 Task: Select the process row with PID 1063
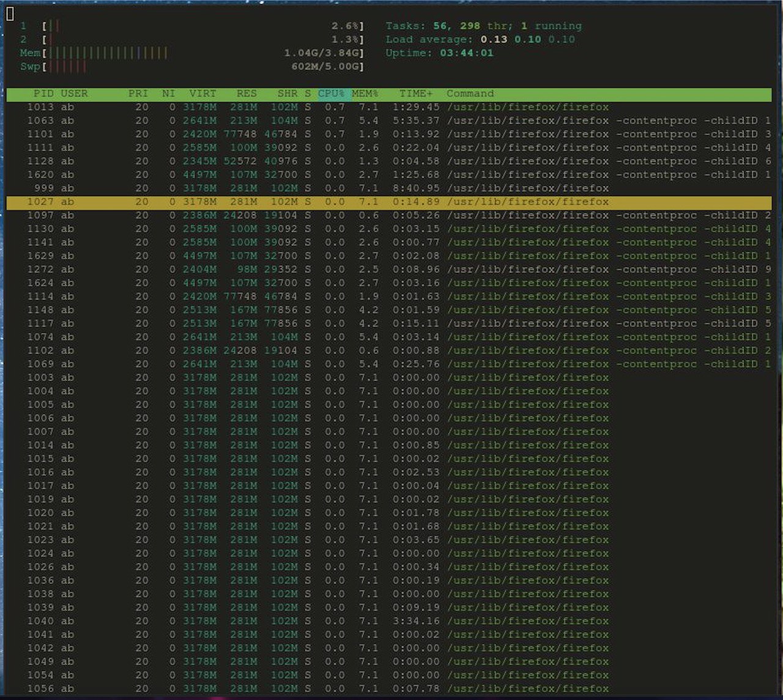pos(389,120)
